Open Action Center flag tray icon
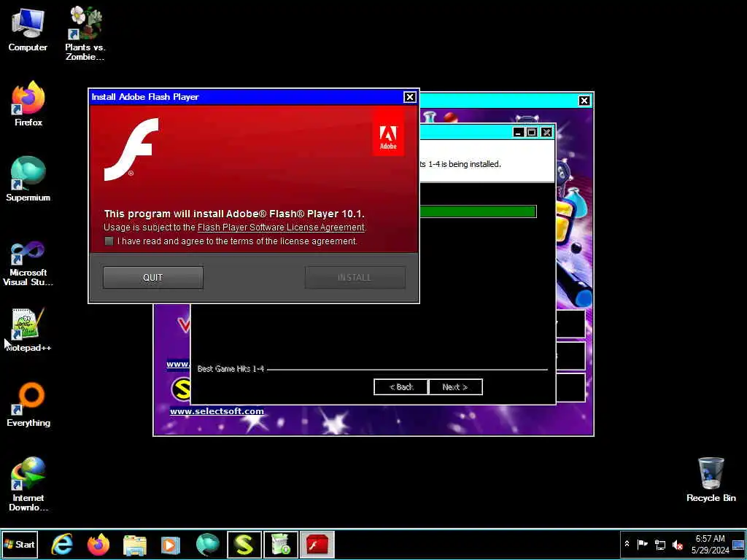This screenshot has width=747, height=560. [643, 544]
